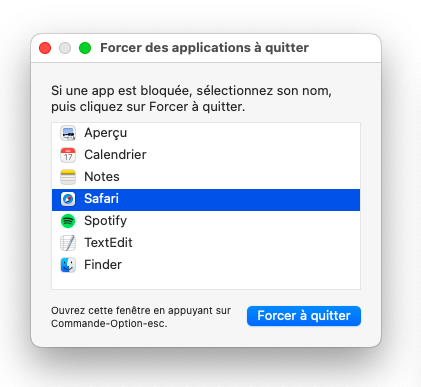Image resolution: width=421 pixels, height=387 pixels.
Task: Click the Forcer à quitter button
Action: 304,316
